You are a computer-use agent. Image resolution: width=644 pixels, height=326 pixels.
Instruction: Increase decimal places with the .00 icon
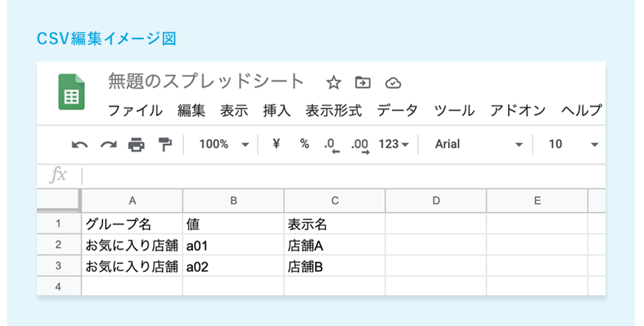[360, 145]
